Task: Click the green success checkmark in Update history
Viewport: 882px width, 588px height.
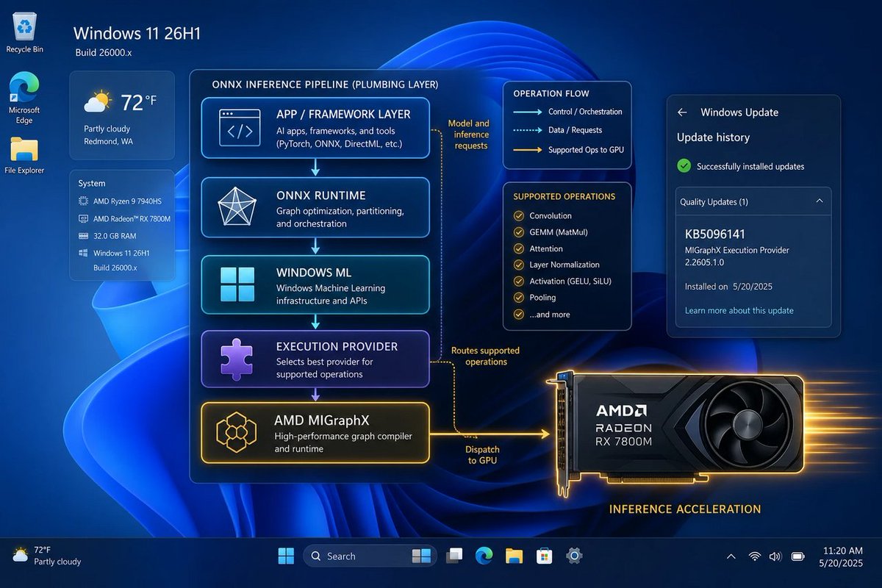Action: 684,166
